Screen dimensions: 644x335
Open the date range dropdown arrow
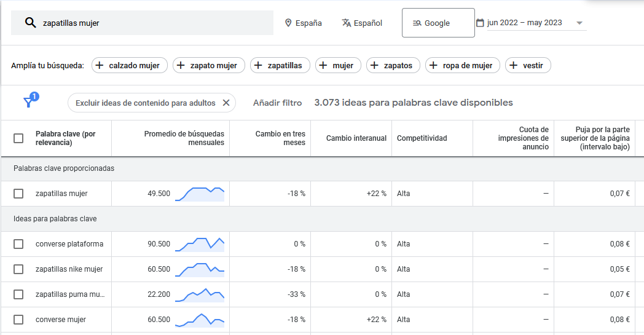[x=579, y=23]
